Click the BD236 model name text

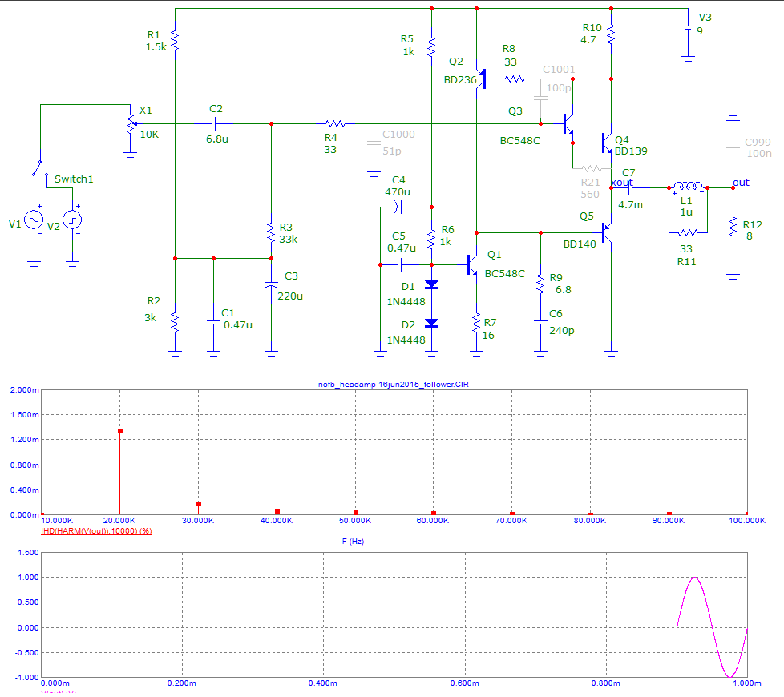coord(460,80)
